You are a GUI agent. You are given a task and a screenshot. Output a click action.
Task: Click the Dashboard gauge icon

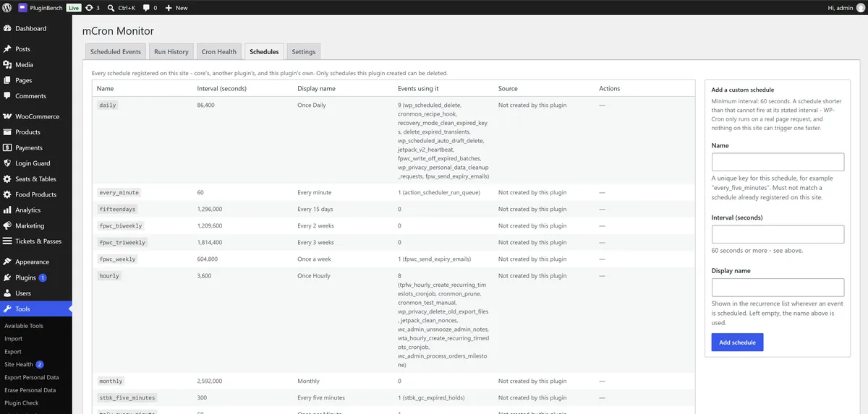point(7,29)
